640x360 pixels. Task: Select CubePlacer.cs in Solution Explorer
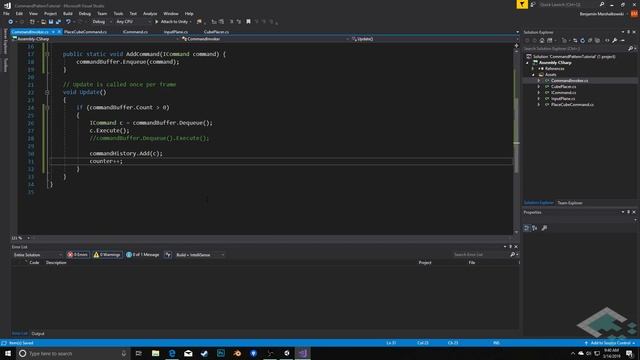564,87
